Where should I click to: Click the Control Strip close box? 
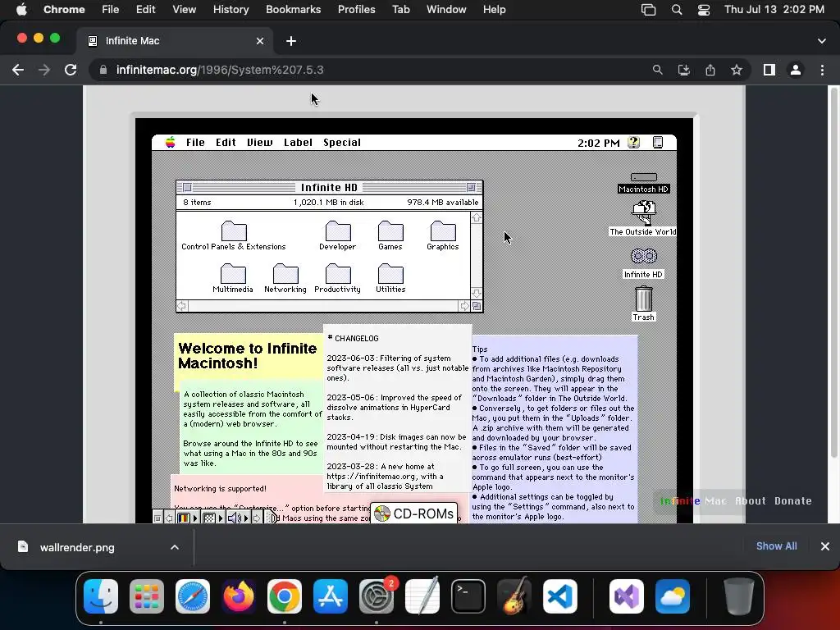coord(157,518)
